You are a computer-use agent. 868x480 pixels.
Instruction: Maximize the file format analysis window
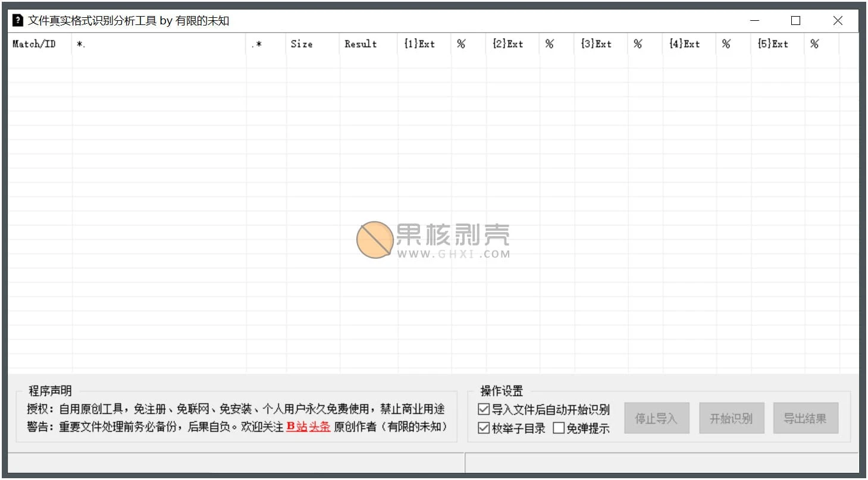[796, 21]
